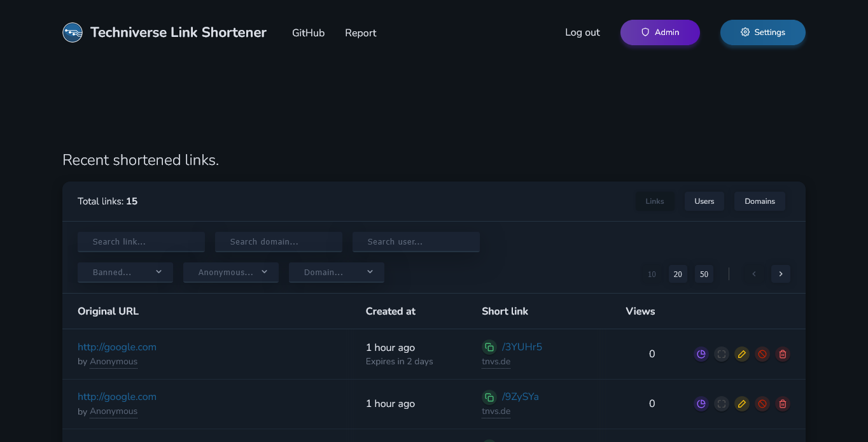
Task: Open the Anonymous filter dropdown
Action: [x=231, y=273]
